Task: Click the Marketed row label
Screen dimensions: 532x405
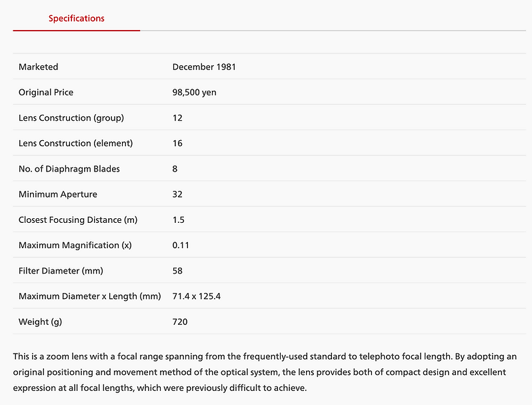Action: point(39,67)
